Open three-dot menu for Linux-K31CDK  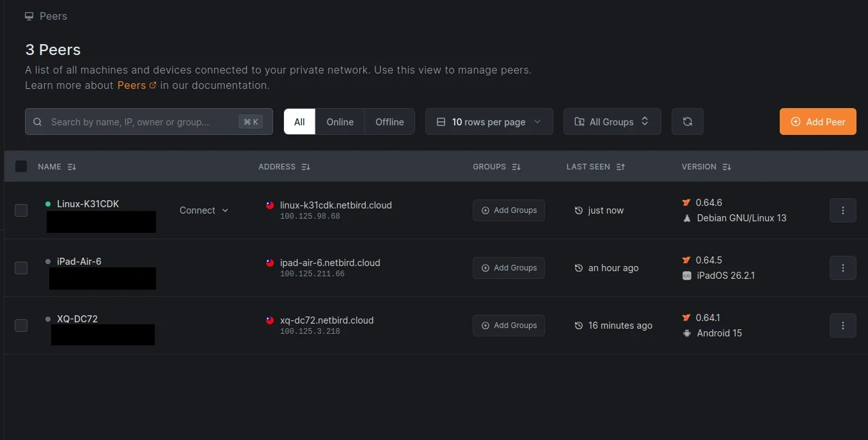coord(842,210)
